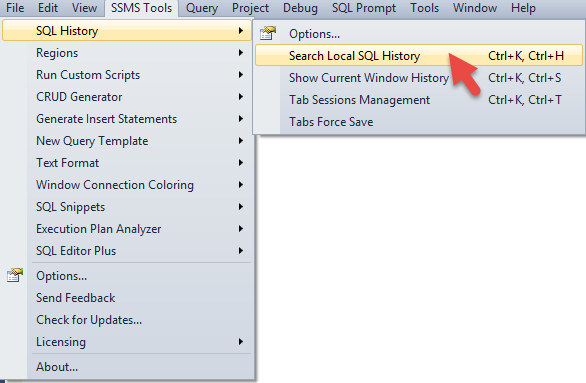This screenshot has width=586, height=383.
Task: Open the Query menu
Action: click(x=202, y=8)
